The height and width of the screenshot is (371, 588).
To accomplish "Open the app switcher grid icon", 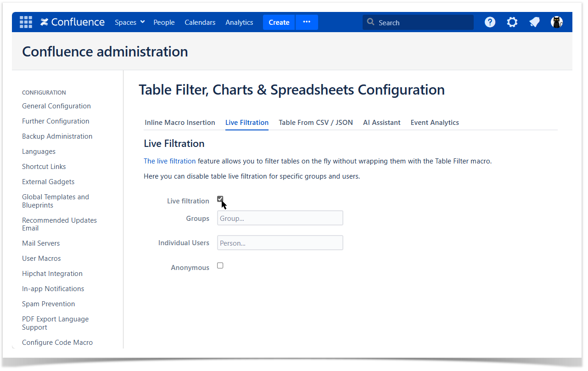I will click(x=26, y=22).
